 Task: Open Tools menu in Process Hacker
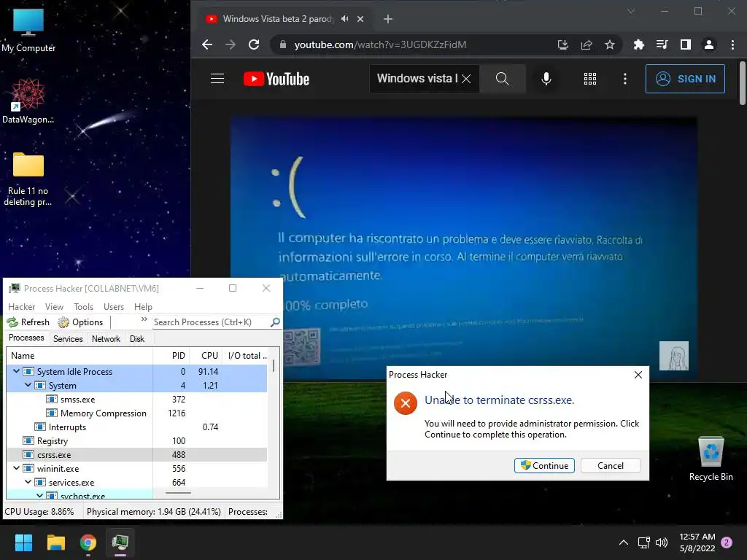(83, 307)
